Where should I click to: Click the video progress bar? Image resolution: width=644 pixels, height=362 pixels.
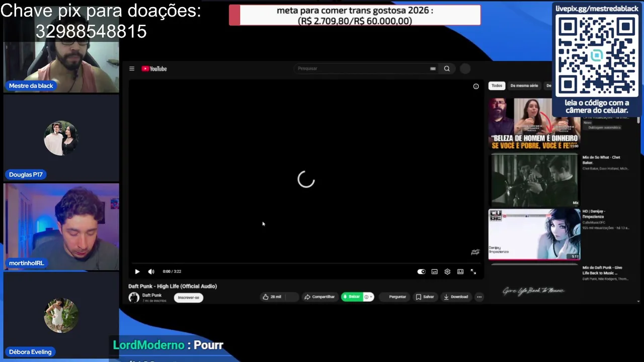coord(305,263)
